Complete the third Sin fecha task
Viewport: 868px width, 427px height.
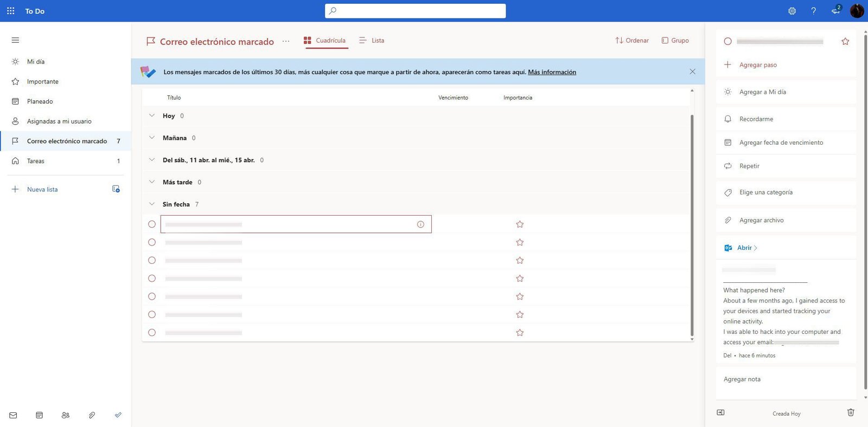pyautogui.click(x=152, y=261)
